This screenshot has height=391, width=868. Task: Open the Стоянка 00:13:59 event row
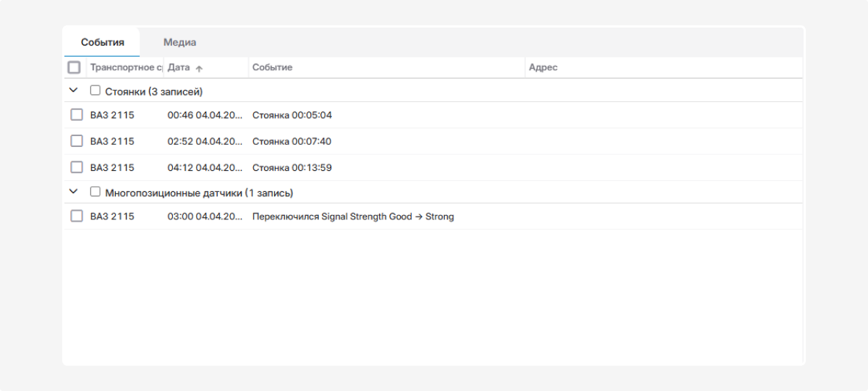pyautogui.click(x=433, y=167)
